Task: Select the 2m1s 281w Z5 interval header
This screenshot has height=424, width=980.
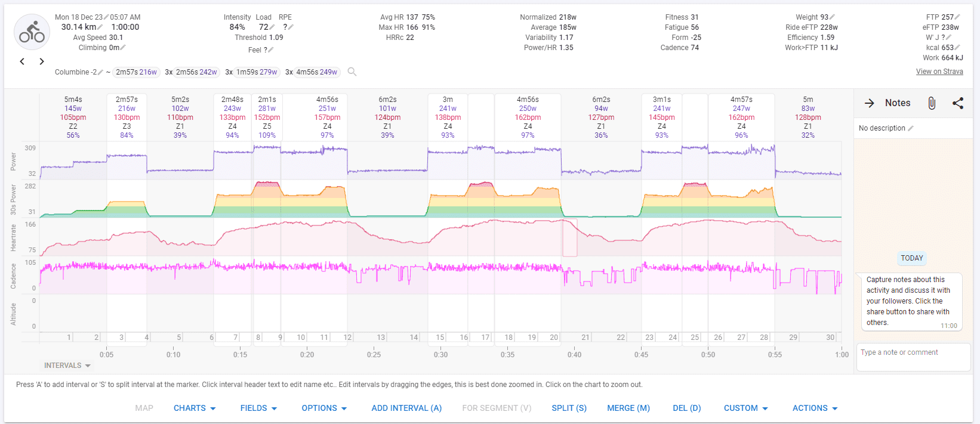Action: pos(267,117)
